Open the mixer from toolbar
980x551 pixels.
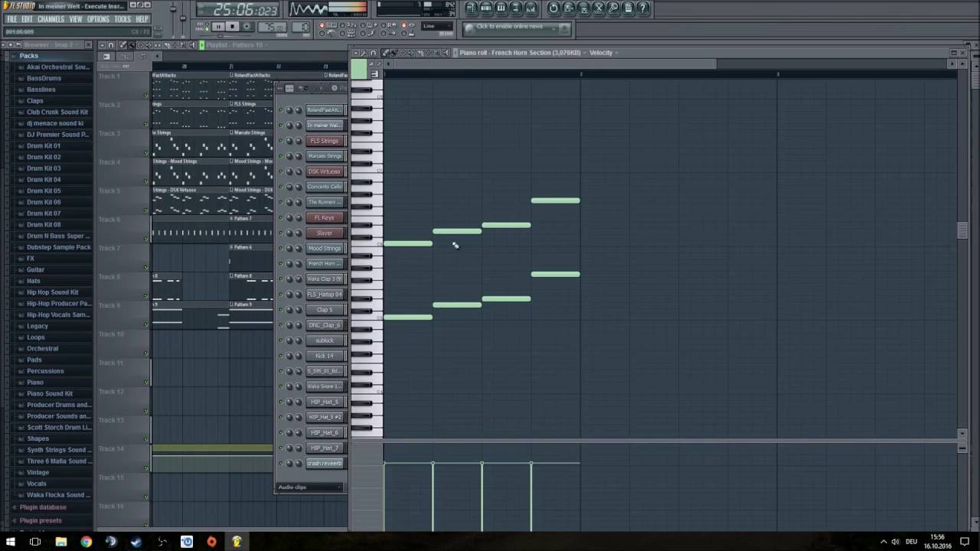point(531,8)
